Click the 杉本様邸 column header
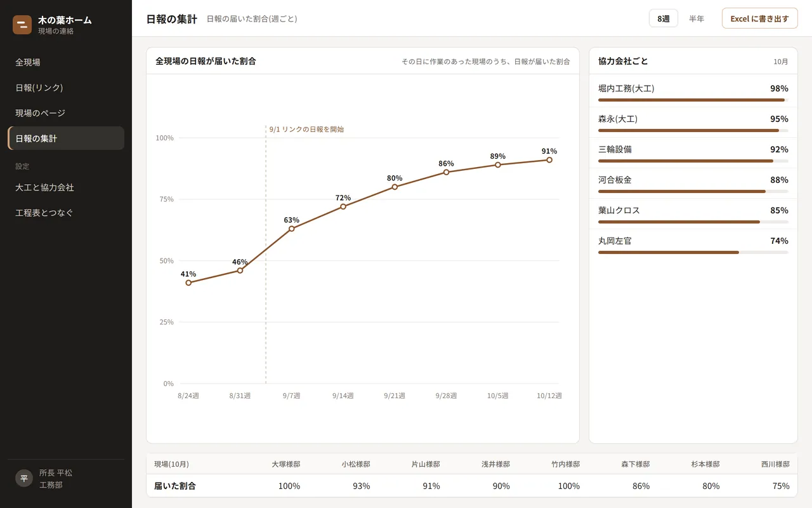Screen dimensions: 812x508 click(705, 464)
